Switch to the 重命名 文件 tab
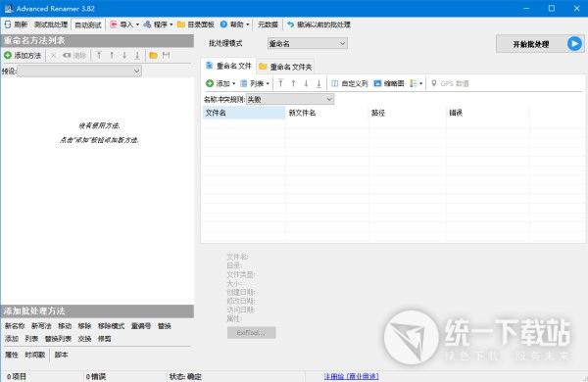This screenshot has width=588, height=382. point(228,66)
